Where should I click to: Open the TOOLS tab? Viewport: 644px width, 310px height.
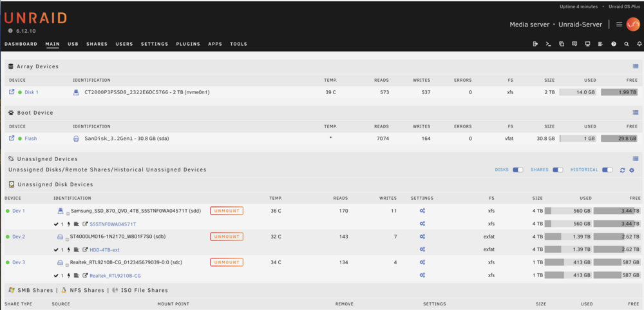tap(239, 44)
